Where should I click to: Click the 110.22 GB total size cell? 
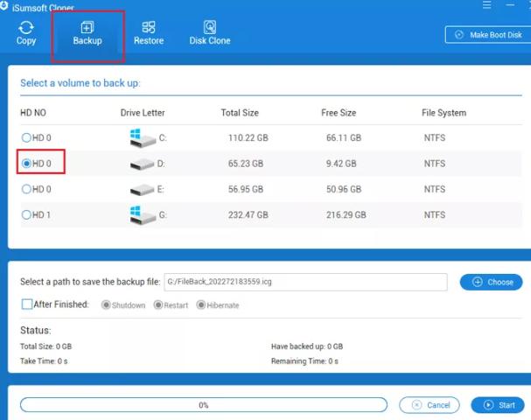click(x=248, y=138)
